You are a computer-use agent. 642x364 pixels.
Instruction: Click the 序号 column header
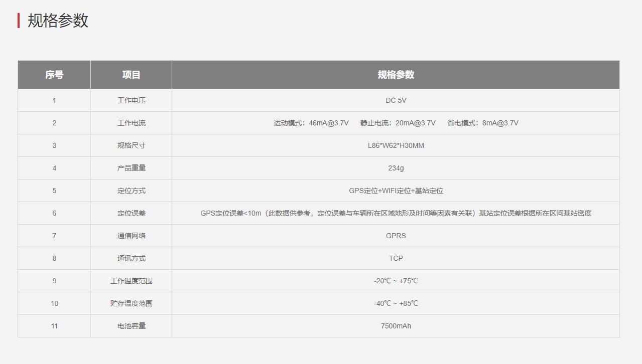[54, 75]
